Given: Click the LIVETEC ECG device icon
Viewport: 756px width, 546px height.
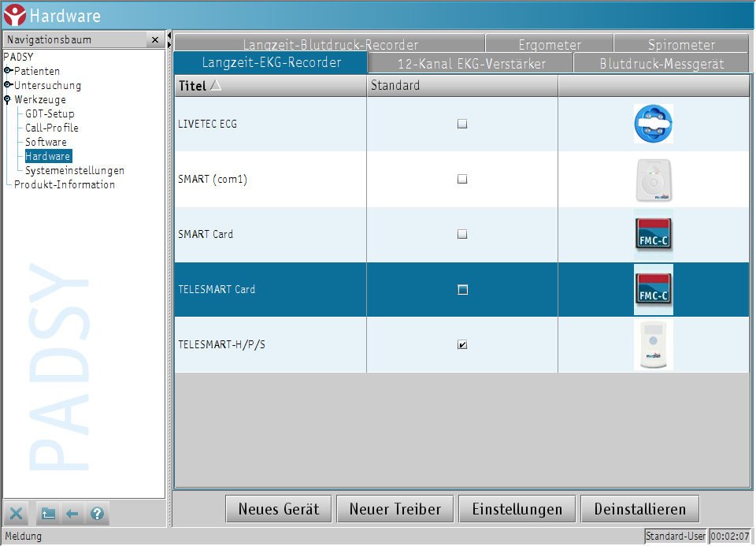Looking at the screenshot, I should pyautogui.click(x=653, y=124).
